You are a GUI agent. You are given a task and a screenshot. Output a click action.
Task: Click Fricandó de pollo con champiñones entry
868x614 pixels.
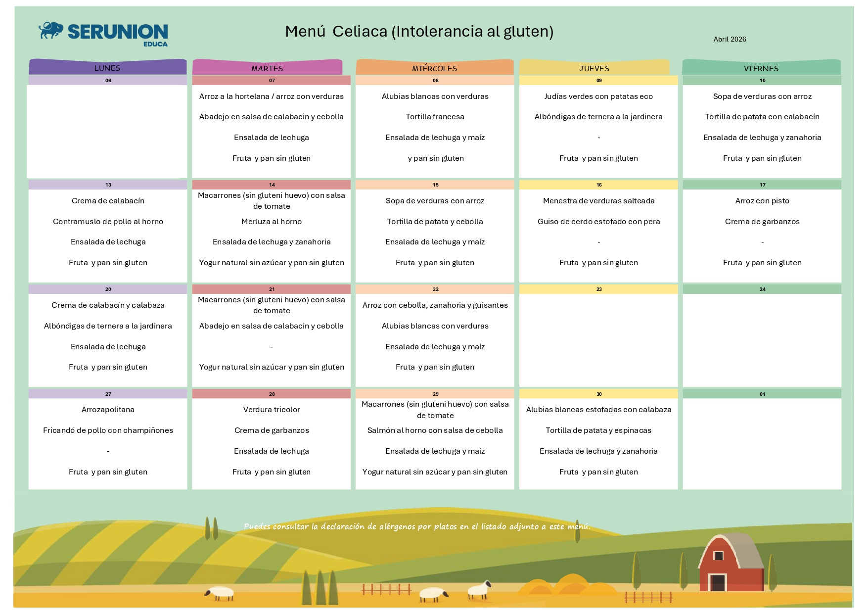click(108, 430)
